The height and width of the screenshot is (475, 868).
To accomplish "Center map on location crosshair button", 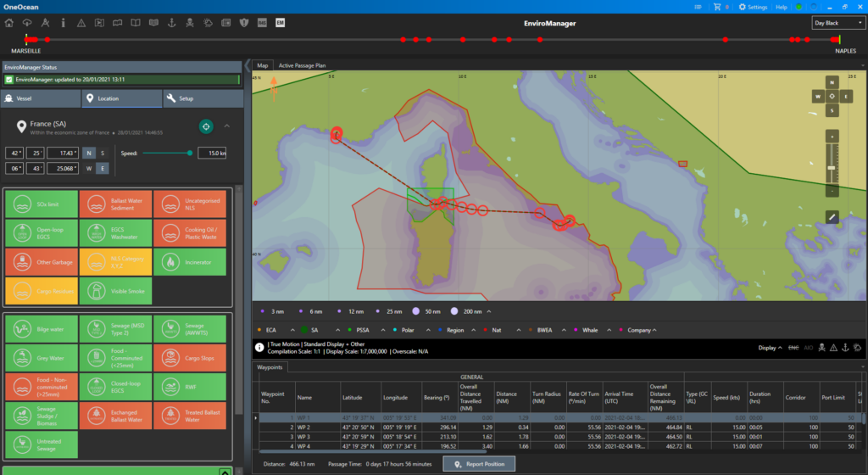I will pyautogui.click(x=206, y=126).
